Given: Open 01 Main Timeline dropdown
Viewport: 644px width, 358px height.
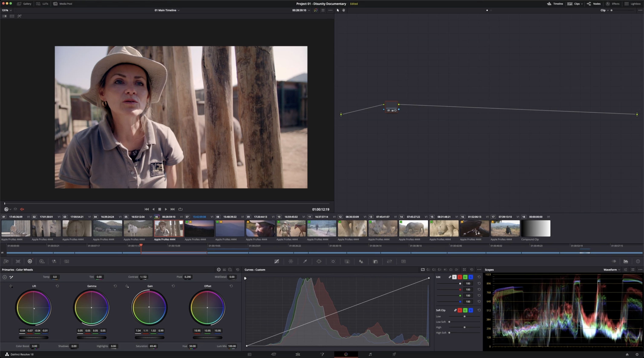Looking at the screenshot, I should coord(167,10).
